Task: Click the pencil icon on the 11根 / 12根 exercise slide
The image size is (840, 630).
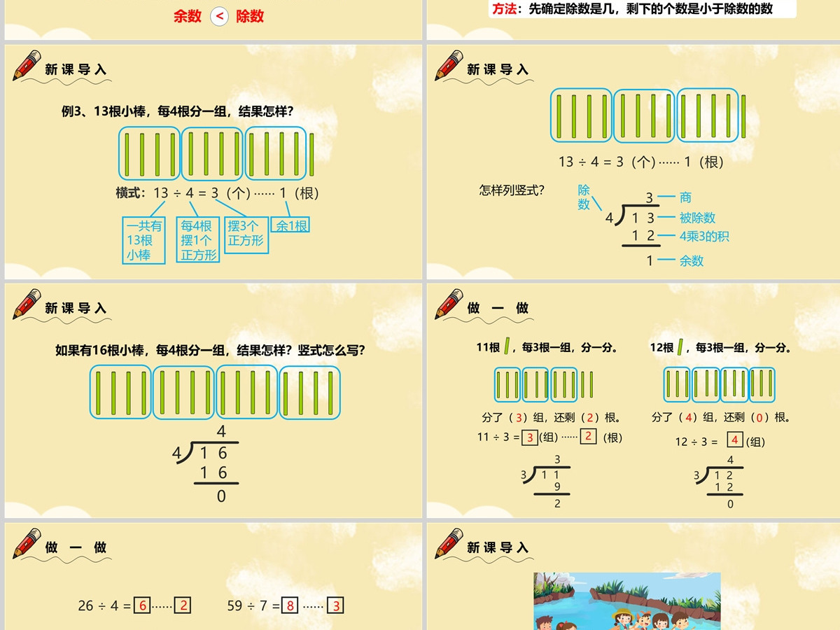Action: 449,304
